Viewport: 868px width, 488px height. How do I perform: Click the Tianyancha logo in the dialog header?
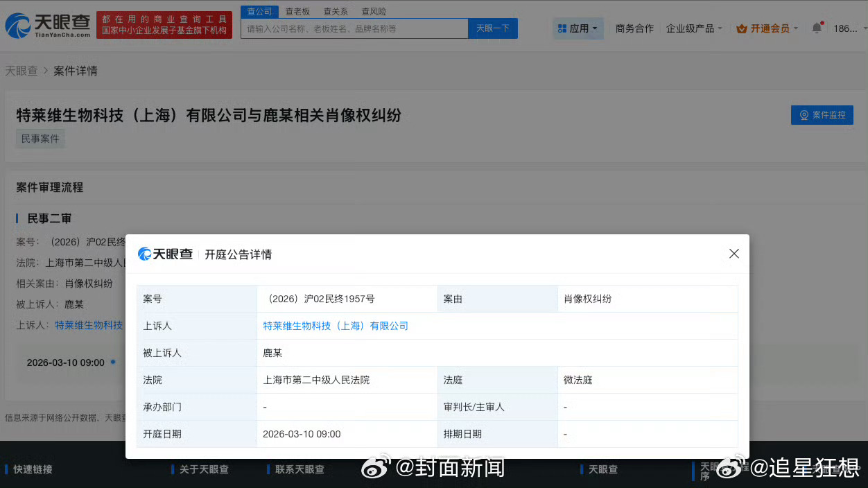click(x=146, y=254)
